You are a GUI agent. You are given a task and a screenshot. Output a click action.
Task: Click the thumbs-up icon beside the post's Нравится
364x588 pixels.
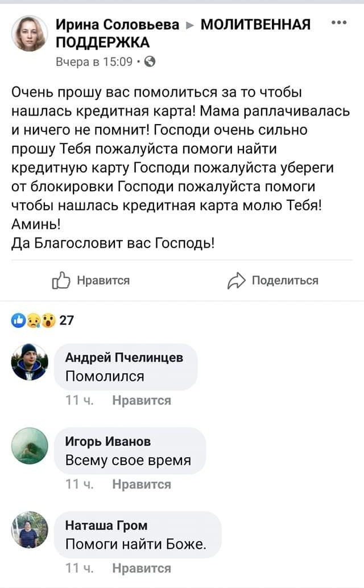60,280
